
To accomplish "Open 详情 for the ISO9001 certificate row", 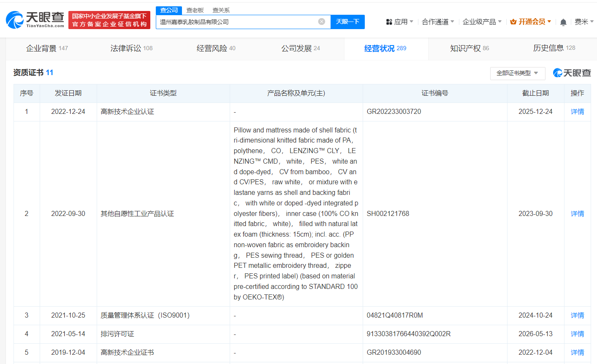I will click(577, 315).
